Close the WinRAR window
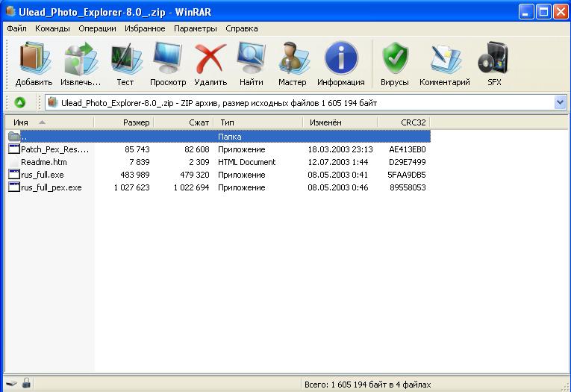 561,12
